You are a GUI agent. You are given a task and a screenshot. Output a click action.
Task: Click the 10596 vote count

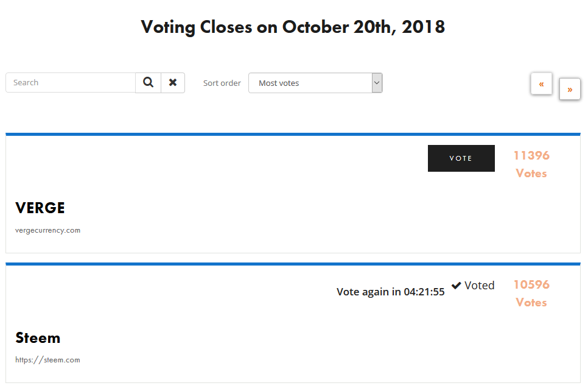[531, 284]
